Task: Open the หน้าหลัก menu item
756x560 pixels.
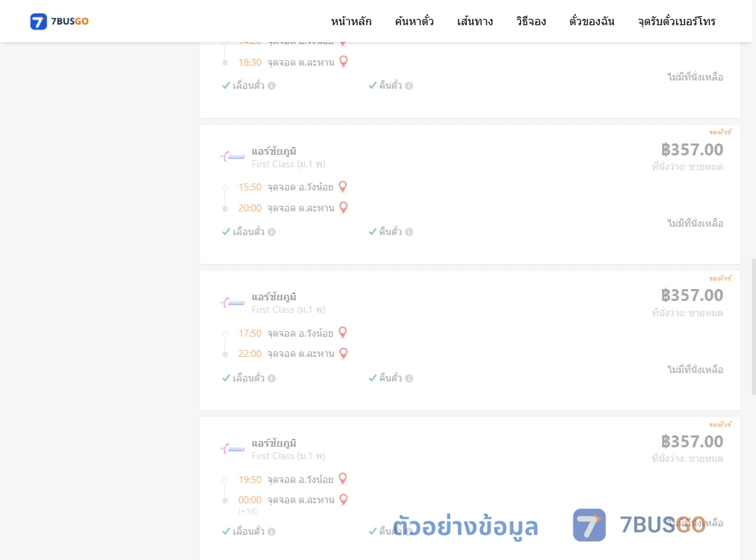Action: (351, 21)
